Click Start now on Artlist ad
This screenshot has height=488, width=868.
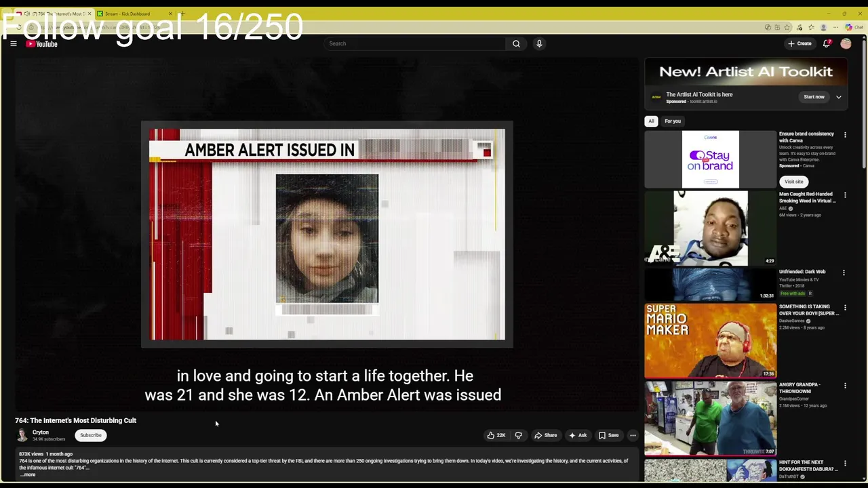point(814,97)
